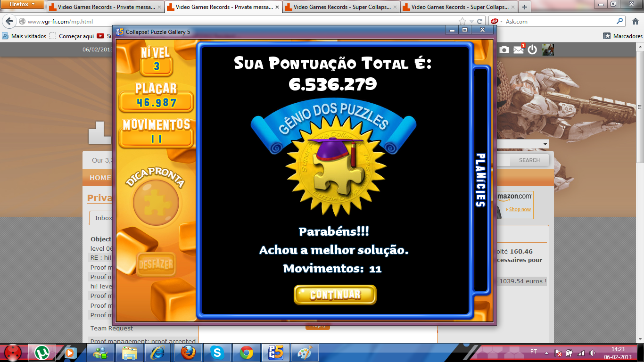Screen dimensions: 644x362
Task: Click the power logout icon
Action: (533, 49)
